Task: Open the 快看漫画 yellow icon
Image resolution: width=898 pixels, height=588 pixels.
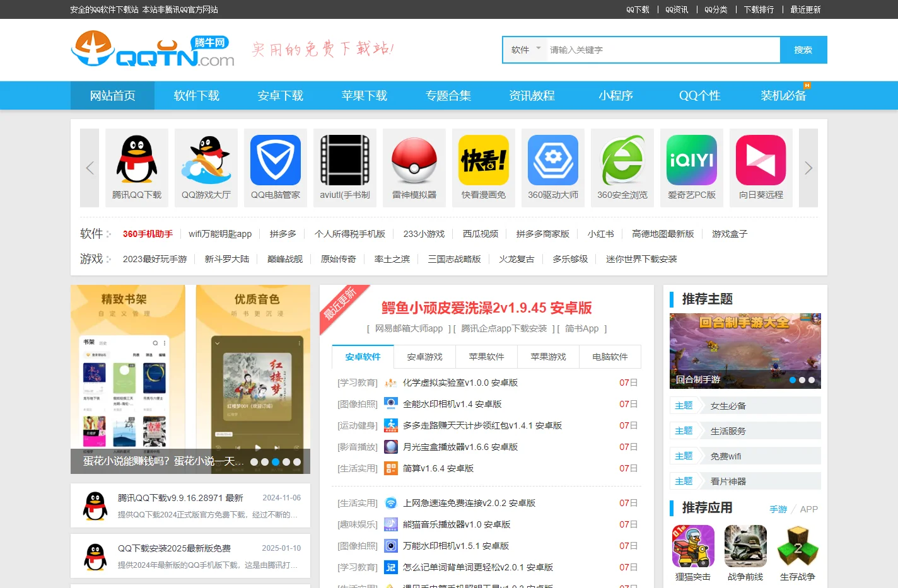Action: 484,160
